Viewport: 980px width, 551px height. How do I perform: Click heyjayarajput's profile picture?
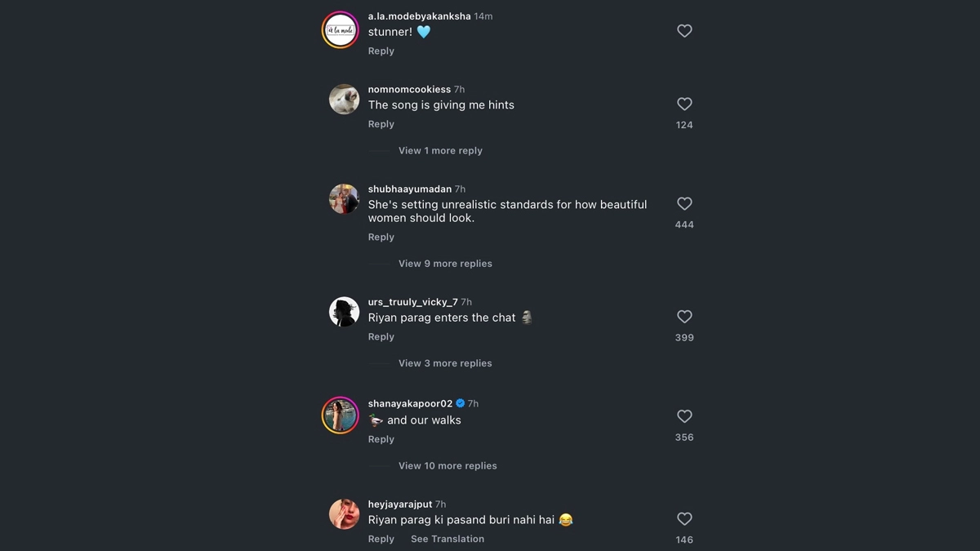point(344,514)
